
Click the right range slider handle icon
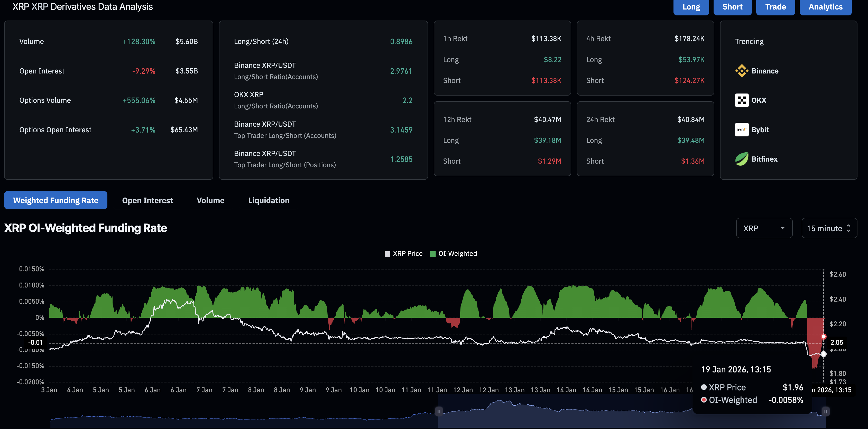826,411
